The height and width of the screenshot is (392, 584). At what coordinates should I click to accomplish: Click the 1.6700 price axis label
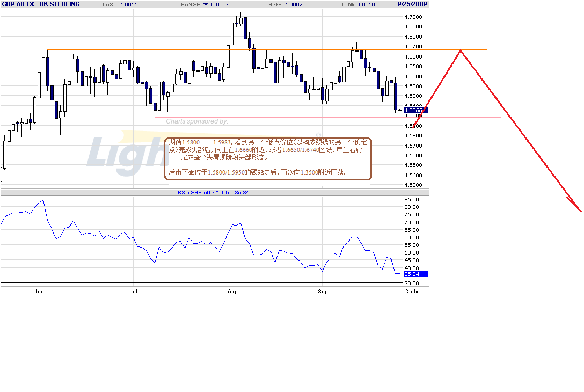413,47
